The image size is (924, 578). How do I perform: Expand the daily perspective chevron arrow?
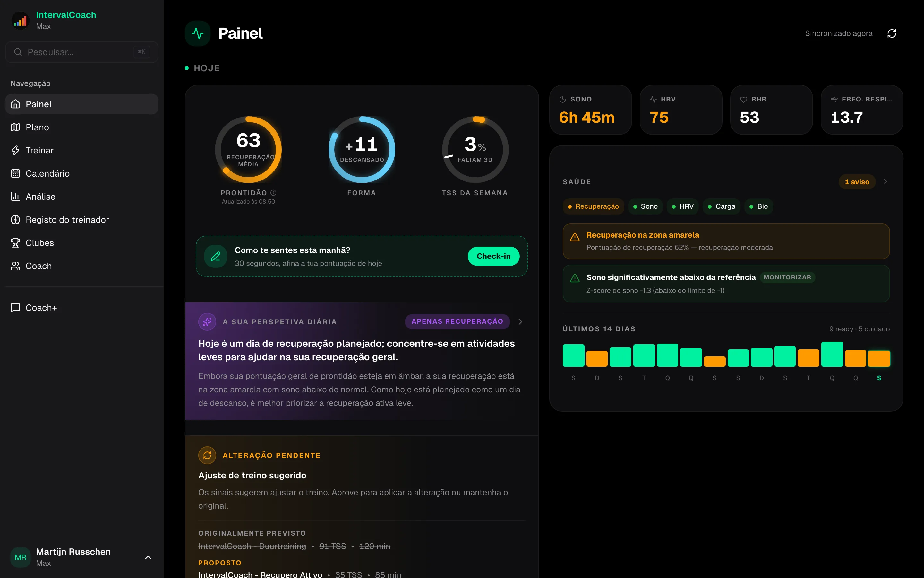pyautogui.click(x=520, y=322)
